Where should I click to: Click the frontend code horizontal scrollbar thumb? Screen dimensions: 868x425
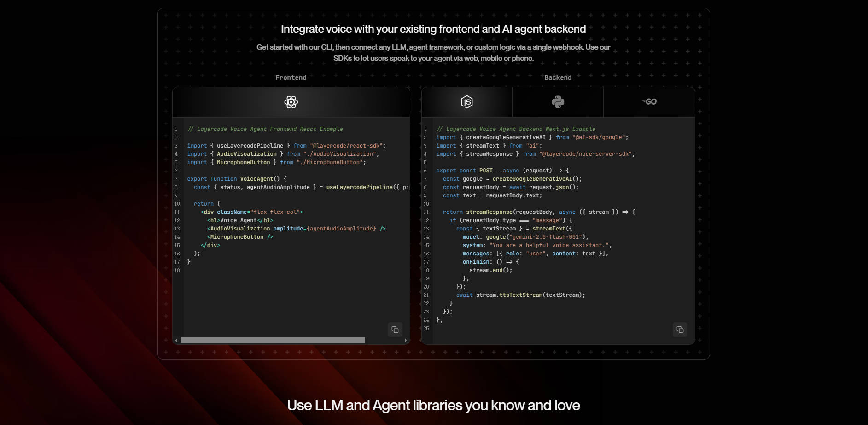[x=273, y=341]
